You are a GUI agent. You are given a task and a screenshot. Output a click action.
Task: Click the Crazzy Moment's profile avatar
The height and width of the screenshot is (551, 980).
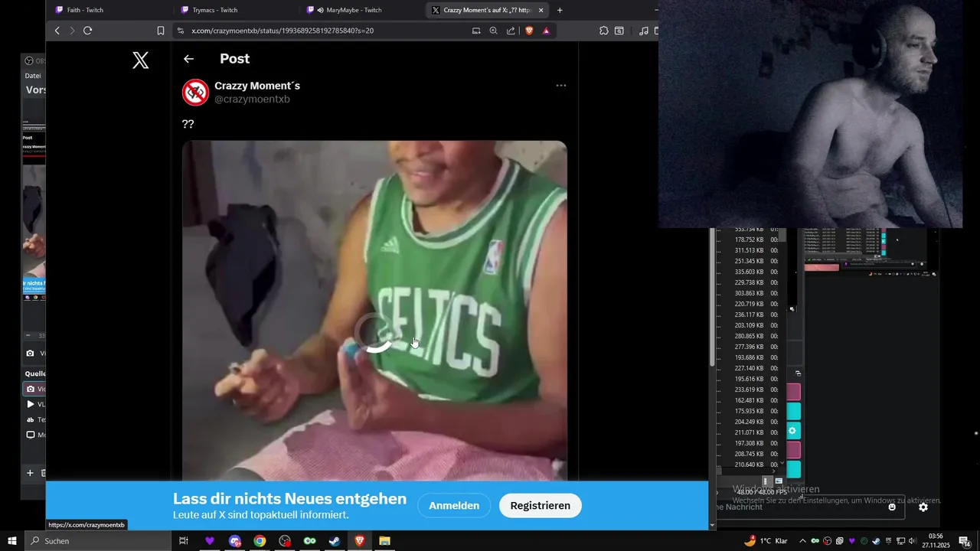click(196, 93)
